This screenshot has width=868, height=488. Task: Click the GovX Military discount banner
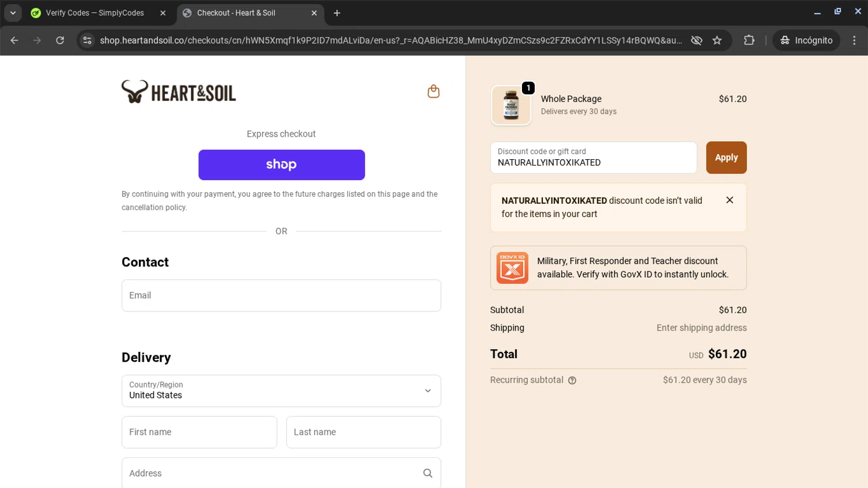point(618,268)
